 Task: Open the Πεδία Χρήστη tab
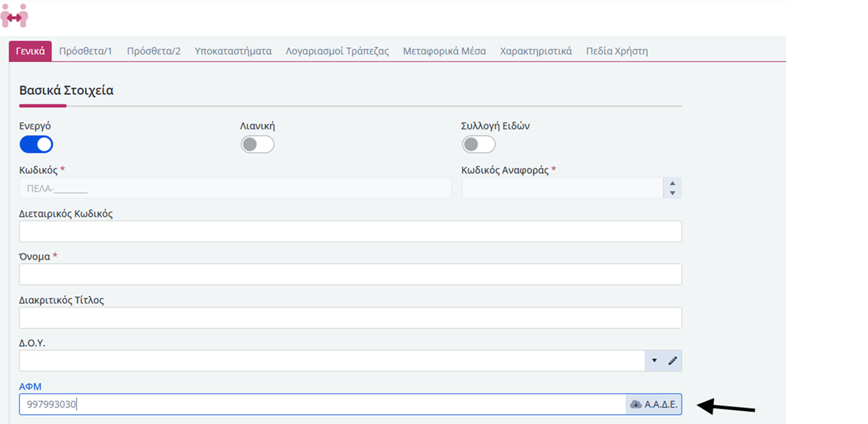click(x=617, y=51)
